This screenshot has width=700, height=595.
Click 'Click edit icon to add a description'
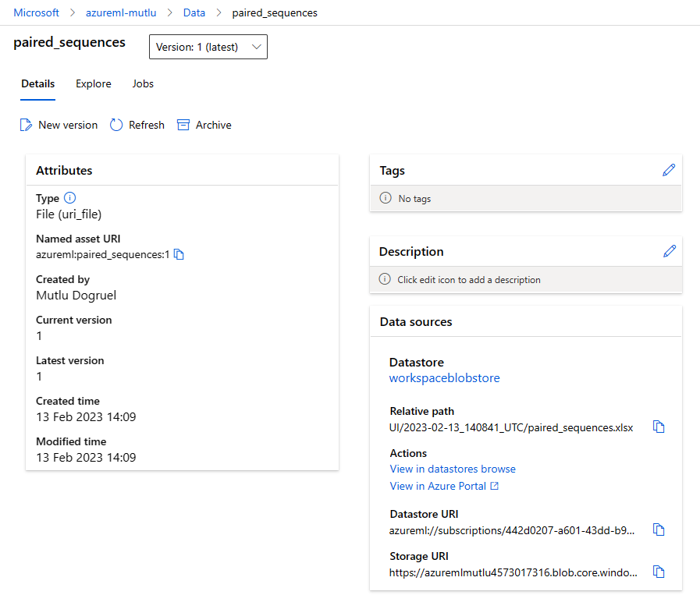469,280
